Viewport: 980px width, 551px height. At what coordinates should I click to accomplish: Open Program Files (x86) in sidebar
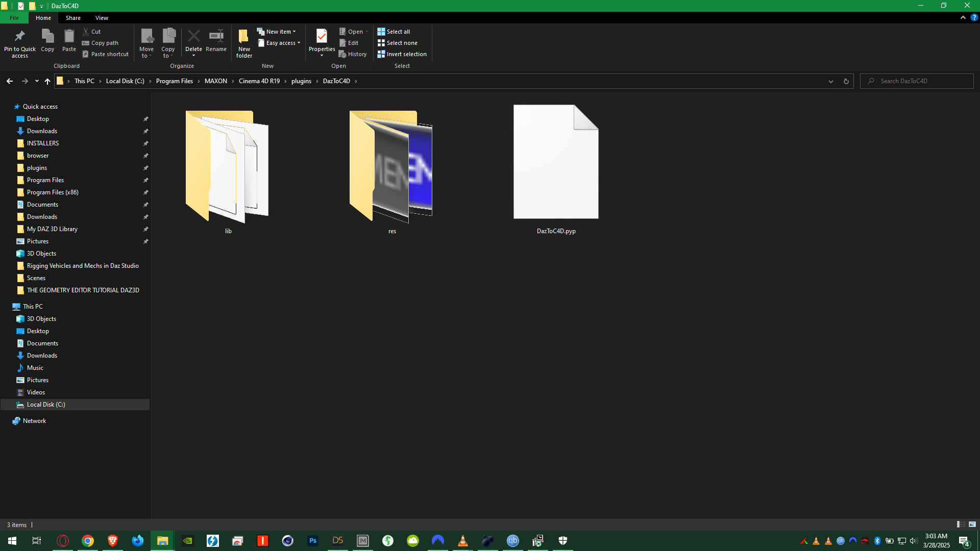(53, 192)
